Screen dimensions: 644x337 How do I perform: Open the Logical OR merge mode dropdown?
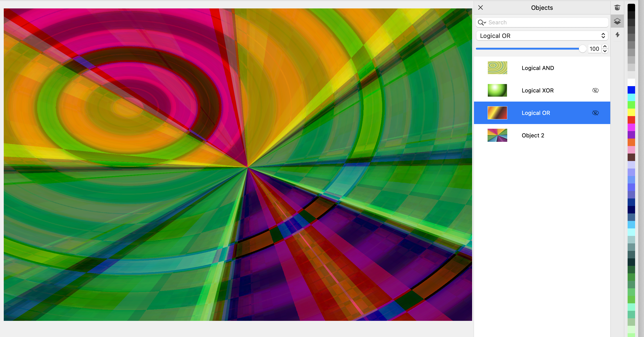click(542, 36)
